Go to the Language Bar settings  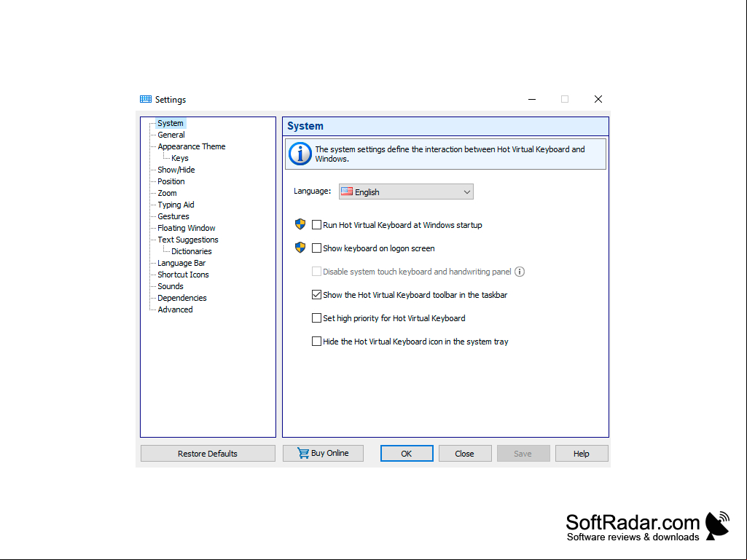(181, 264)
